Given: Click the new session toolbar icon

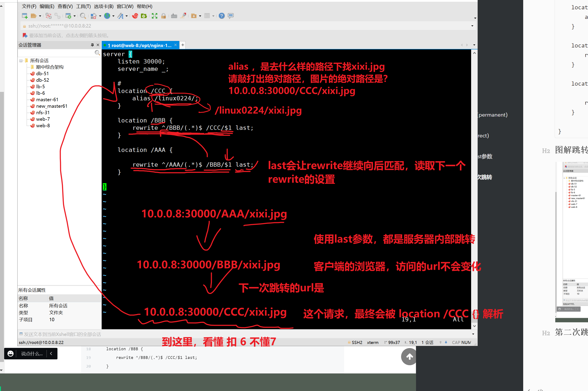Looking at the screenshot, I should pyautogui.click(x=25, y=16).
